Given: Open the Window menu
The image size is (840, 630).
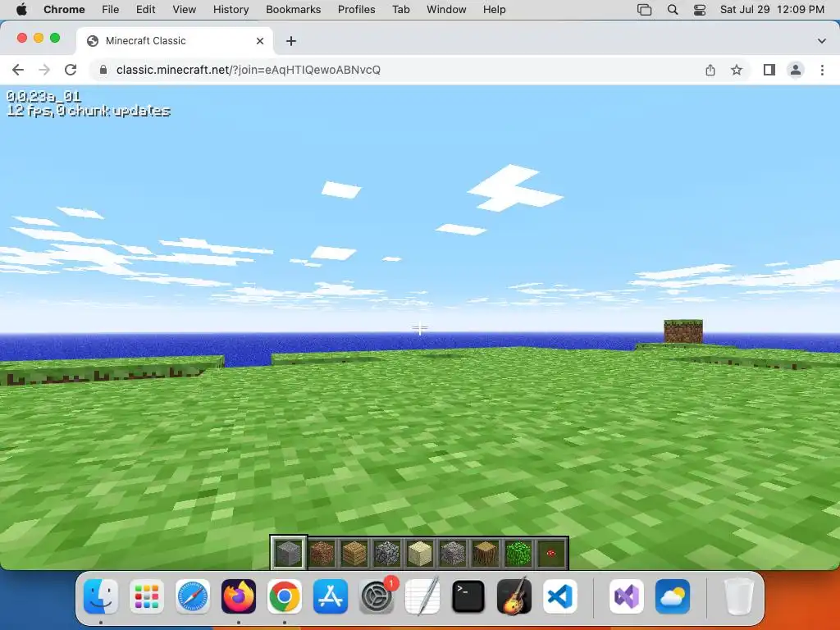Looking at the screenshot, I should [x=446, y=9].
